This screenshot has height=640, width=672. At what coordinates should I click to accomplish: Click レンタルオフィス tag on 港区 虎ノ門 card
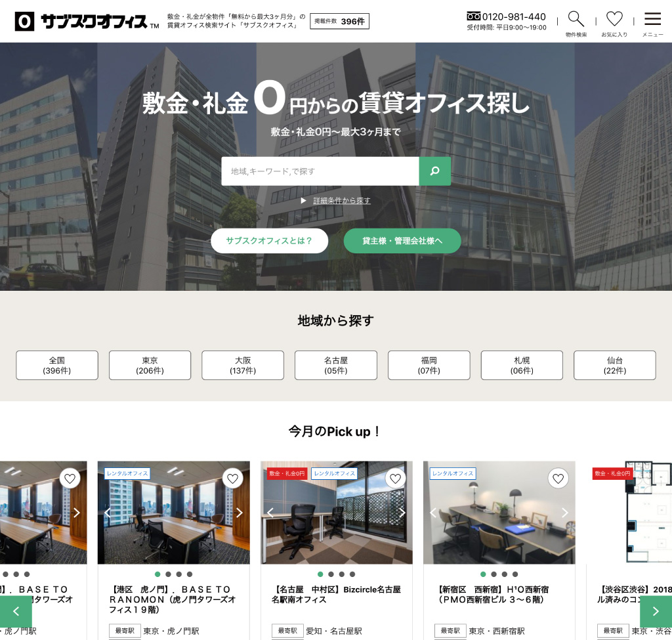pyautogui.click(x=127, y=474)
